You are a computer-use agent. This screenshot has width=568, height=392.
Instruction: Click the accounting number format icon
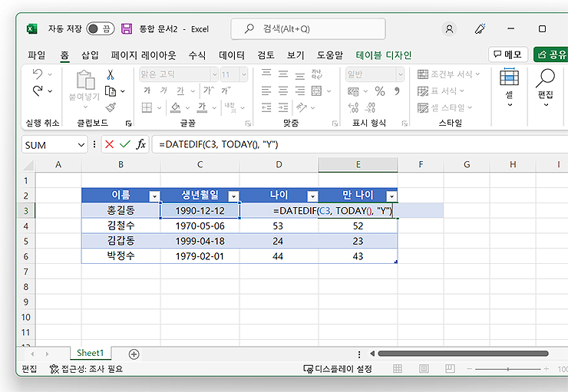coord(353,91)
